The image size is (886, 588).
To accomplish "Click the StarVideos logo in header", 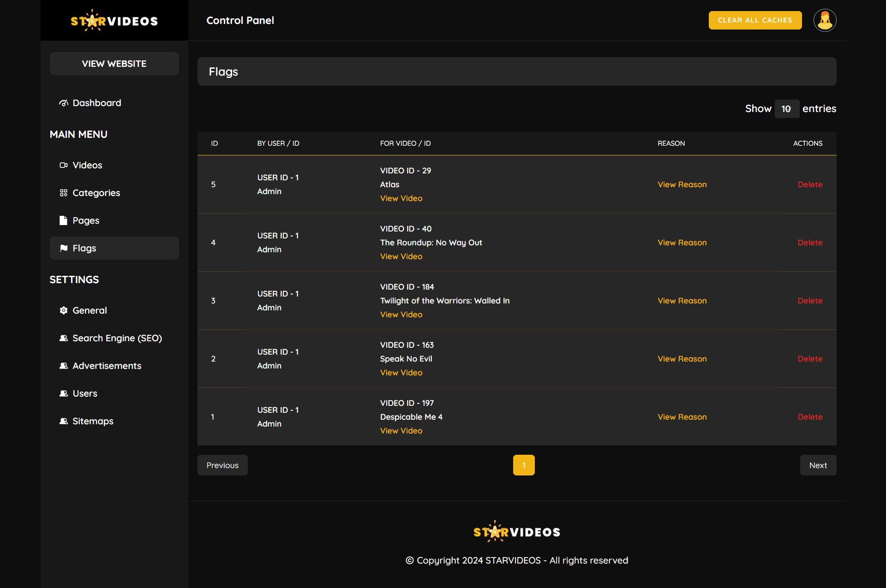I will 114,20.
